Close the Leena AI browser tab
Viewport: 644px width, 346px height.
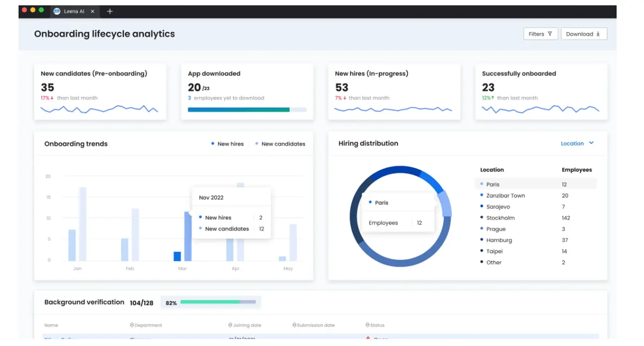pyautogui.click(x=93, y=11)
